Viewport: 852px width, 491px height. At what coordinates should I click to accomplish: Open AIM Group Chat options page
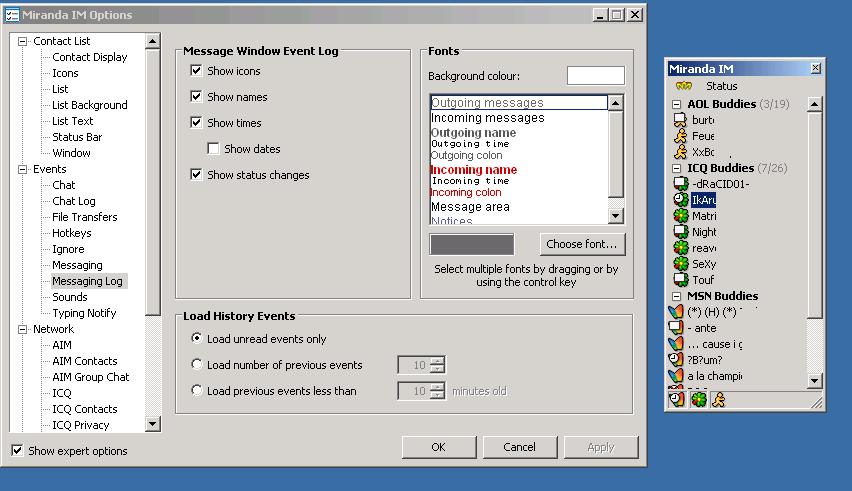(x=91, y=377)
